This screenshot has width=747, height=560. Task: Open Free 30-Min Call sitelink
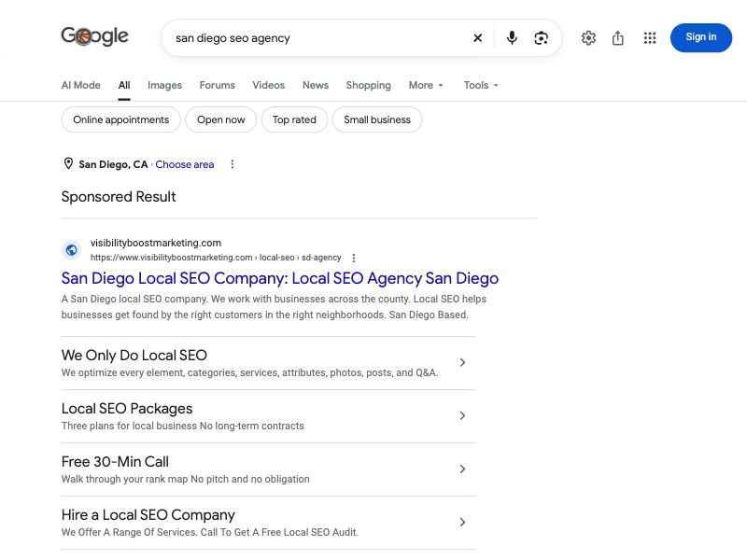click(x=269, y=470)
